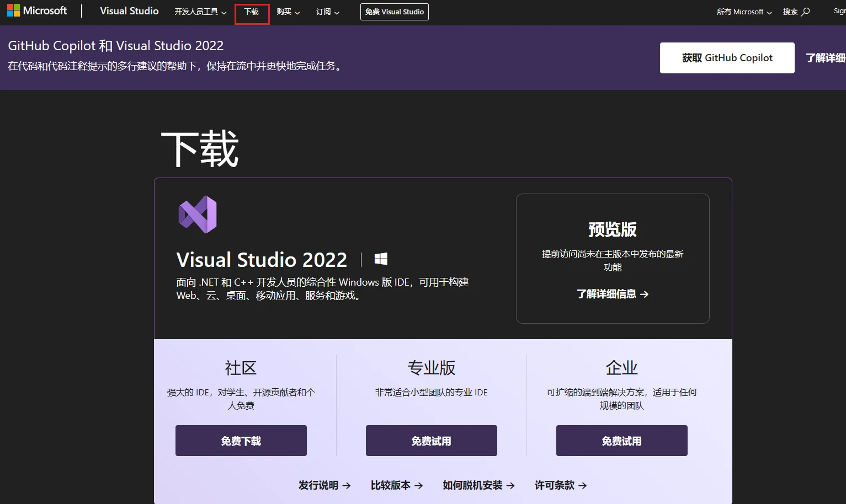Image resolution: width=846 pixels, height=504 pixels.
Task: Open the 比较版本 link
Action: 397,485
